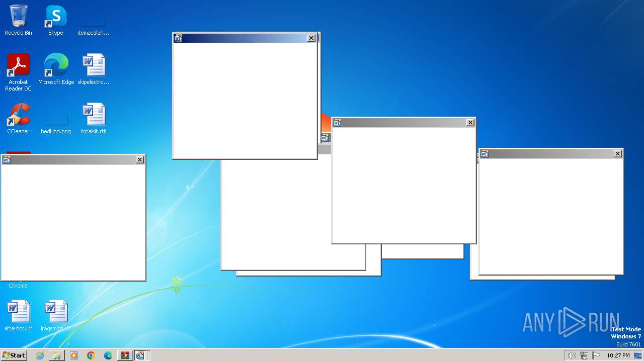Launch Google Chrome from the taskbar
Viewport: 644px width, 362px height.
[91, 355]
